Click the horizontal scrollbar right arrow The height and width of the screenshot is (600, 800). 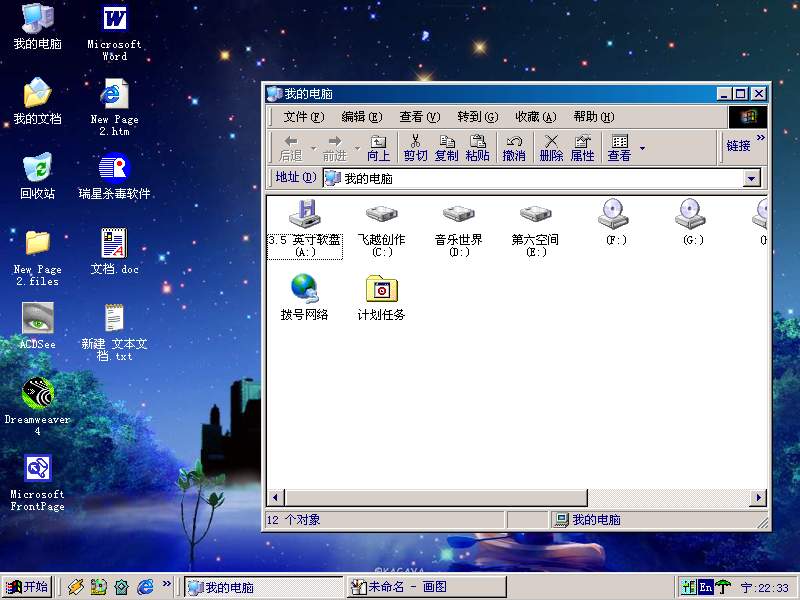coord(758,497)
